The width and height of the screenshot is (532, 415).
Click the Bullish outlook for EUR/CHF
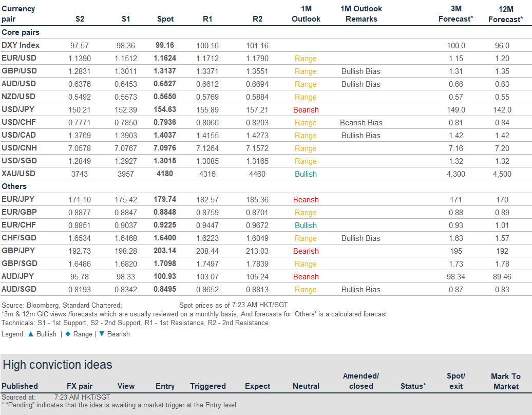(x=306, y=225)
